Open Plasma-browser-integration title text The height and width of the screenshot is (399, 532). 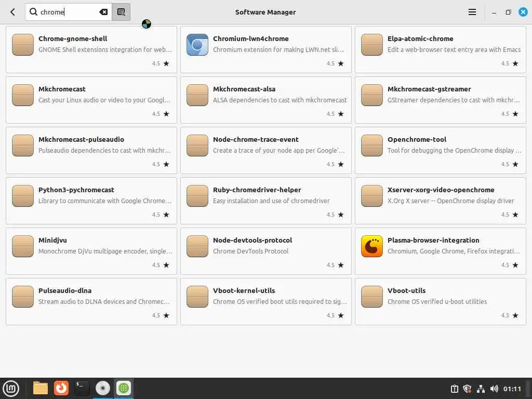point(433,240)
